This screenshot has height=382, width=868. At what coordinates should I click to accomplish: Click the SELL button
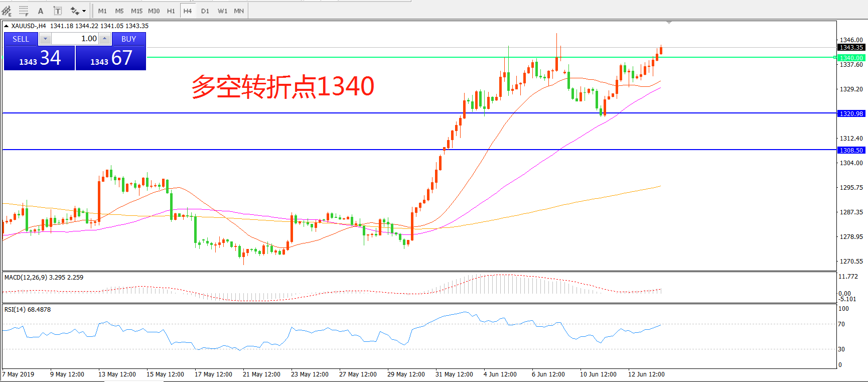[21, 39]
